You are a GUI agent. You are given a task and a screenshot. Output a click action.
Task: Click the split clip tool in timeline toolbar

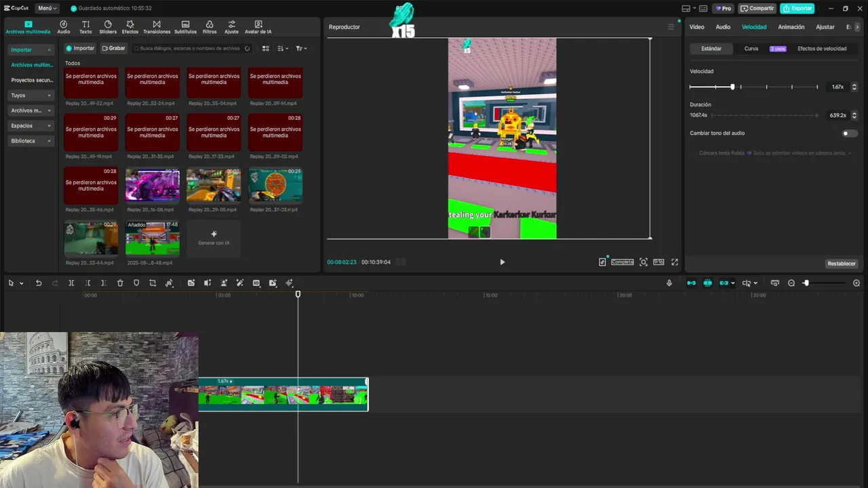coord(71,283)
